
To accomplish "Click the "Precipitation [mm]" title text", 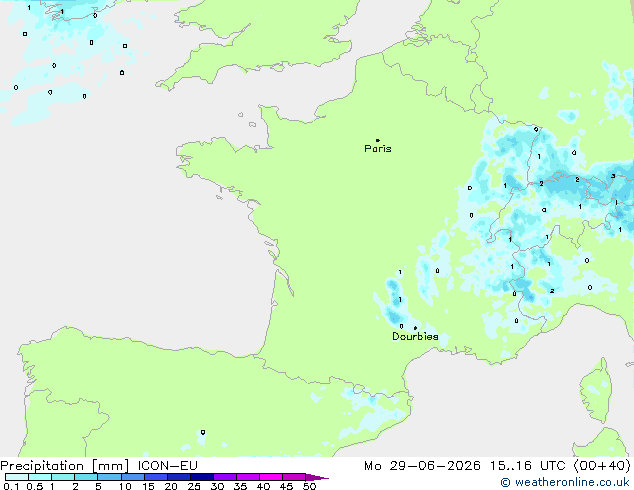I will coord(65,466).
